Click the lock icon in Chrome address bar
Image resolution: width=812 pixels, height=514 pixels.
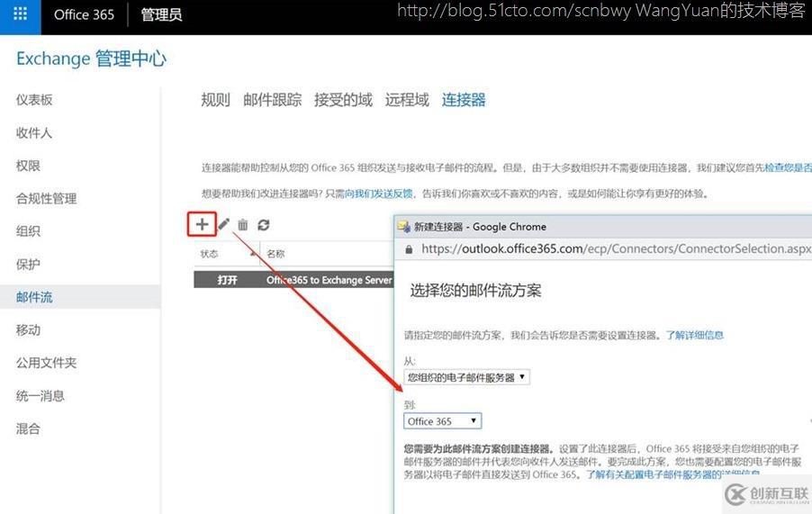[409, 249]
